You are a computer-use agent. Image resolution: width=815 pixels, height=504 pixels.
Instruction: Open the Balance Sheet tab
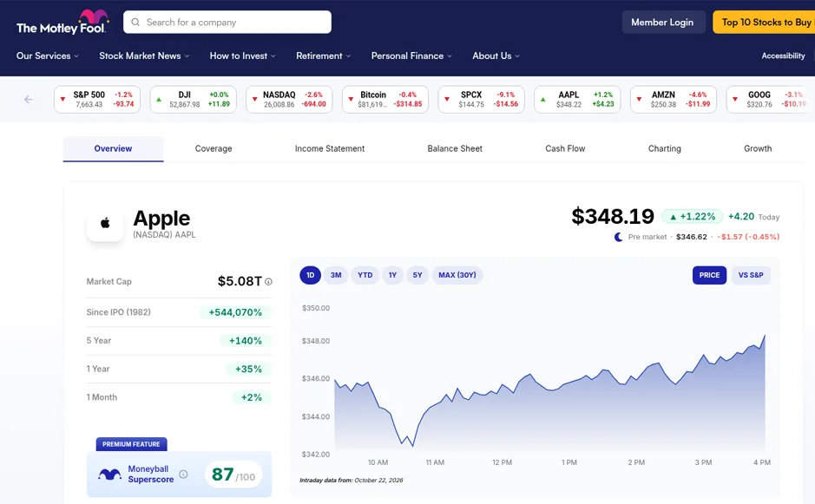(455, 148)
